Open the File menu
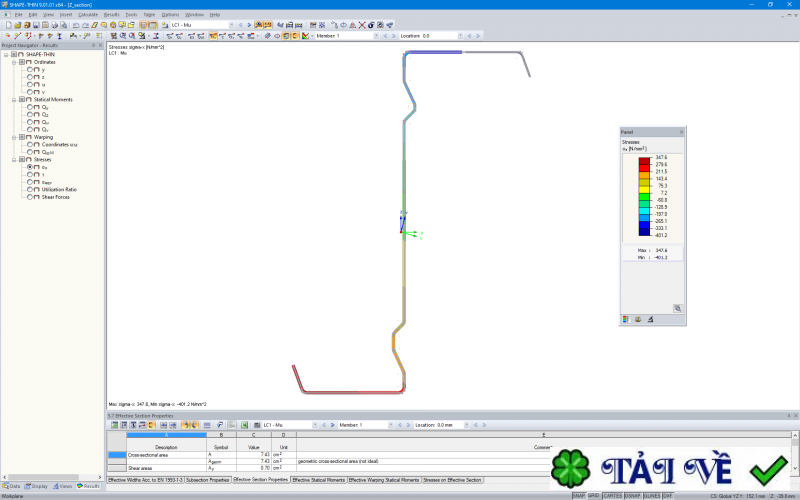This screenshot has width=800, height=500. coord(18,15)
